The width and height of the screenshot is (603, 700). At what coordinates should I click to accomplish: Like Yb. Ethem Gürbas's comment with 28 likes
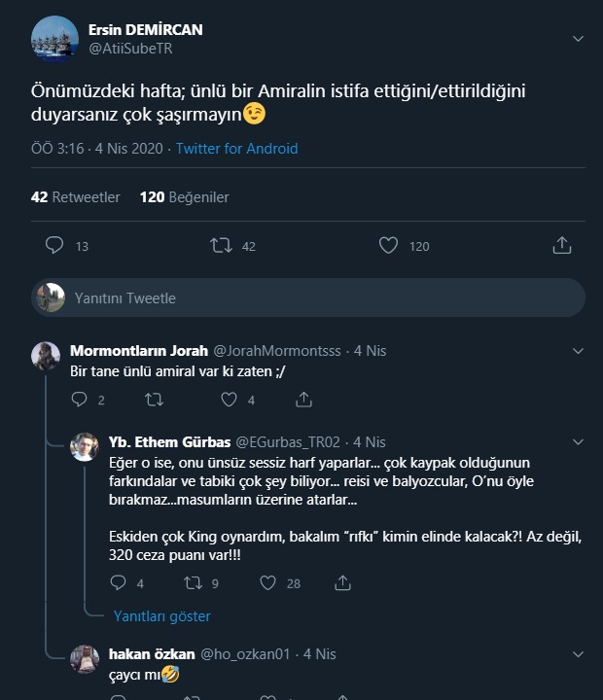268,583
